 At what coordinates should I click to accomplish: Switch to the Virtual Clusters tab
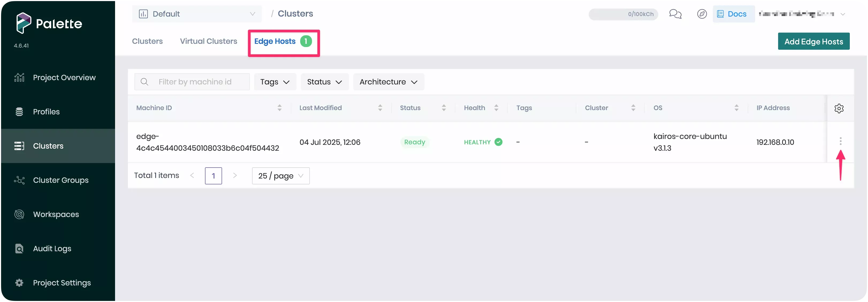(x=208, y=41)
